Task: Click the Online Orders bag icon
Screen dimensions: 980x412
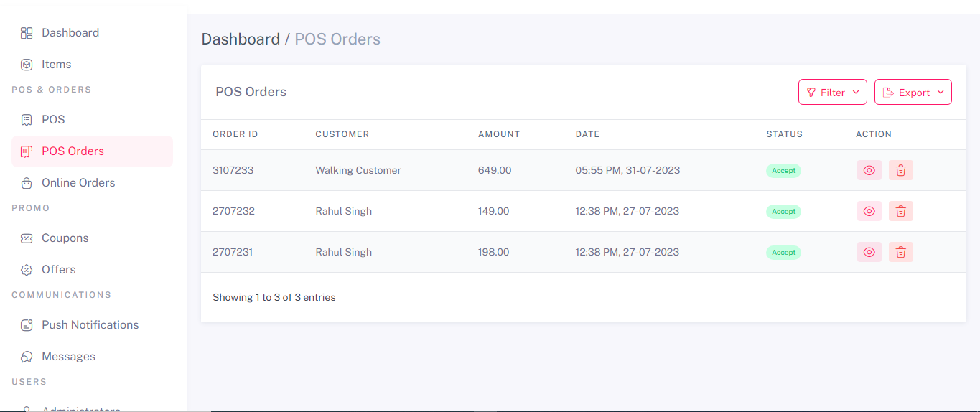Action: [x=27, y=183]
